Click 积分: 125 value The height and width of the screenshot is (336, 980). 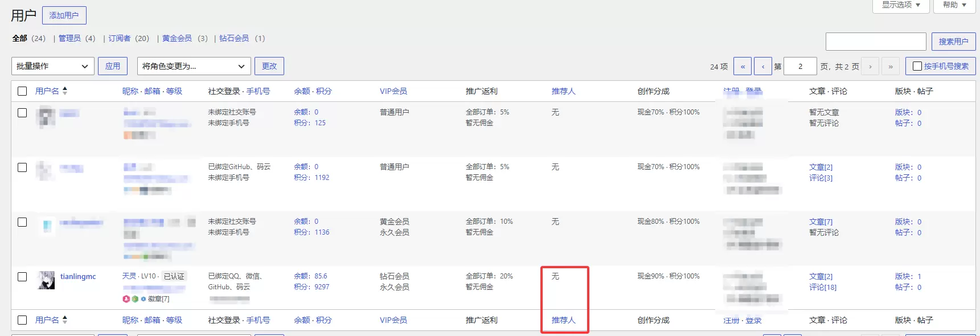310,122
